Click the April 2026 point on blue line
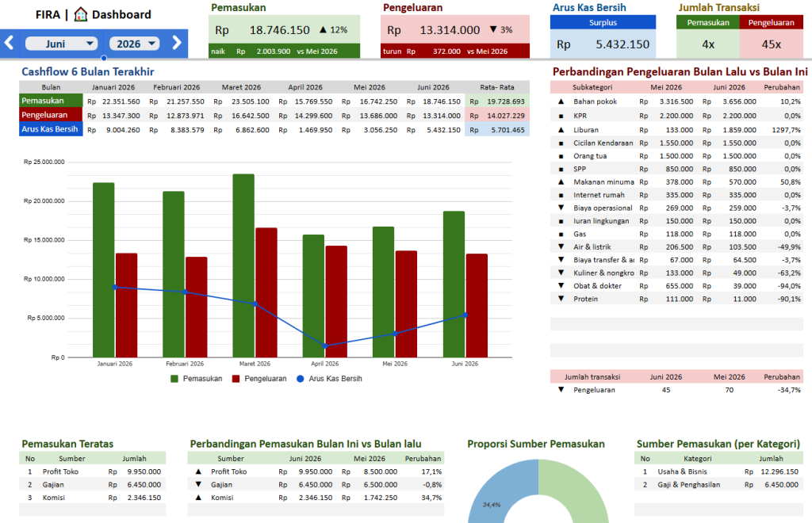The image size is (812, 523). pyautogui.click(x=325, y=345)
